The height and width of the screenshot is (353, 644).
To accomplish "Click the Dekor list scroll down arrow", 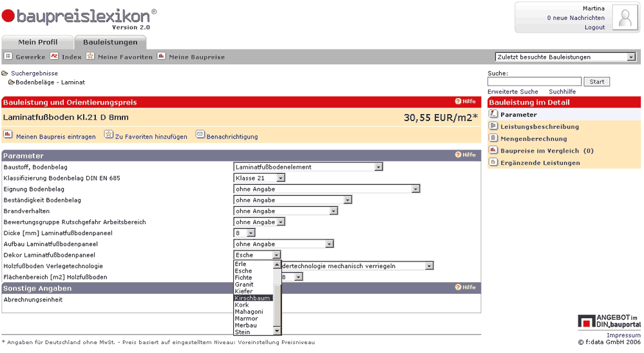I will click(277, 331).
